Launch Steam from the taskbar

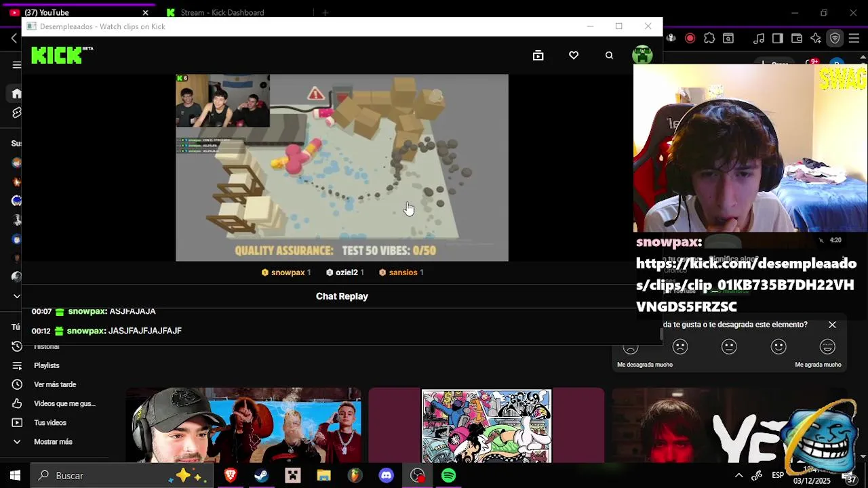(x=261, y=476)
